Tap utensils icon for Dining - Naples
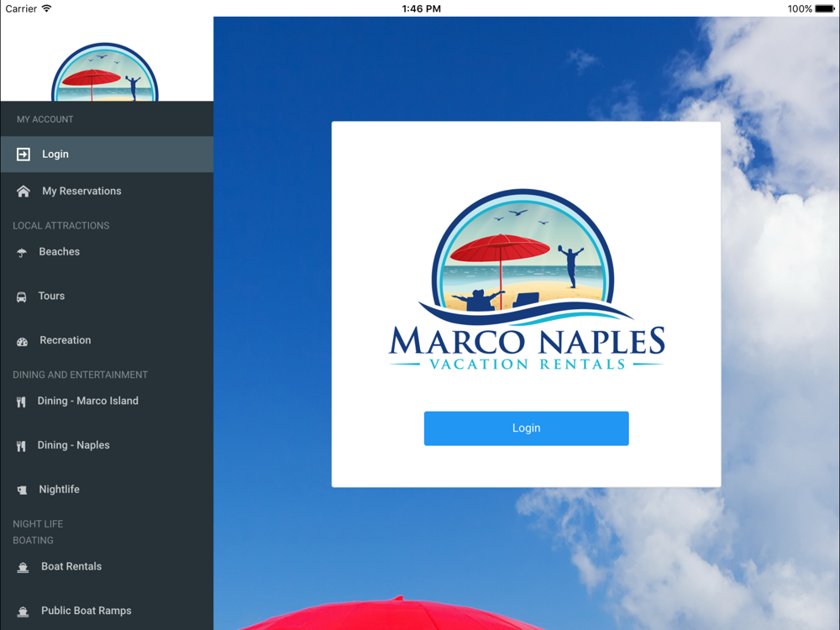840x630 pixels. [21, 446]
